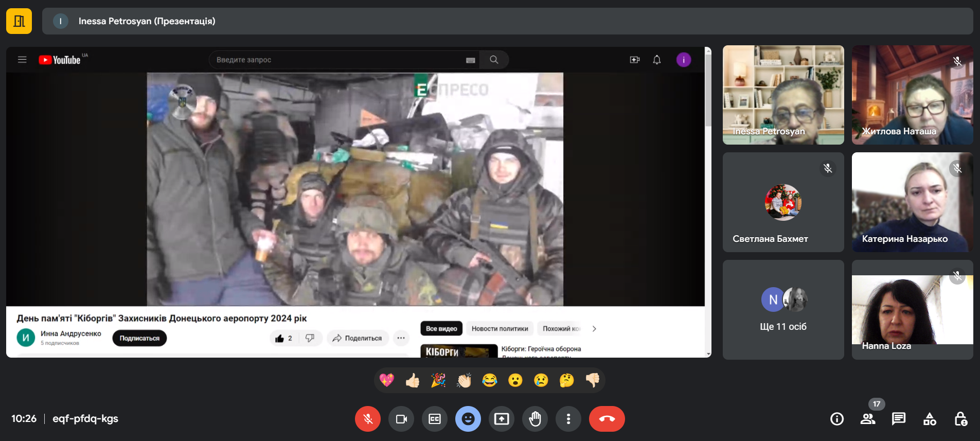Show the participants list
This screenshot has height=441, width=980.
pyautogui.click(x=867, y=419)
